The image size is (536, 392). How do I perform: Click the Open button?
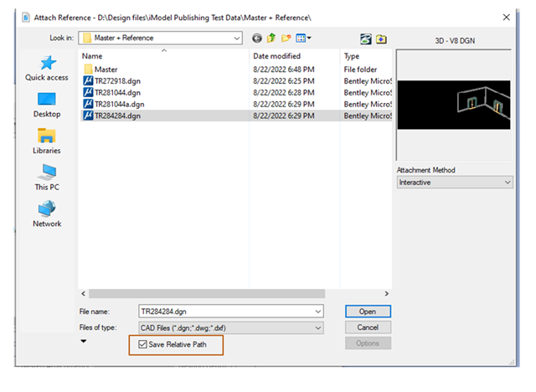pos(368,312)
